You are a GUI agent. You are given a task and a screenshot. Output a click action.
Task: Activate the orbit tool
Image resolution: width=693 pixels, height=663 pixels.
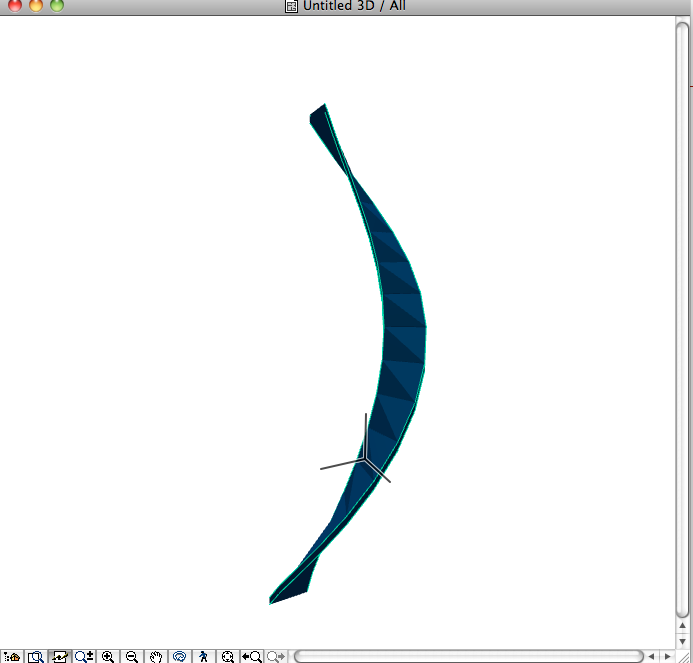pyautogui.click(x=179, y=656)
